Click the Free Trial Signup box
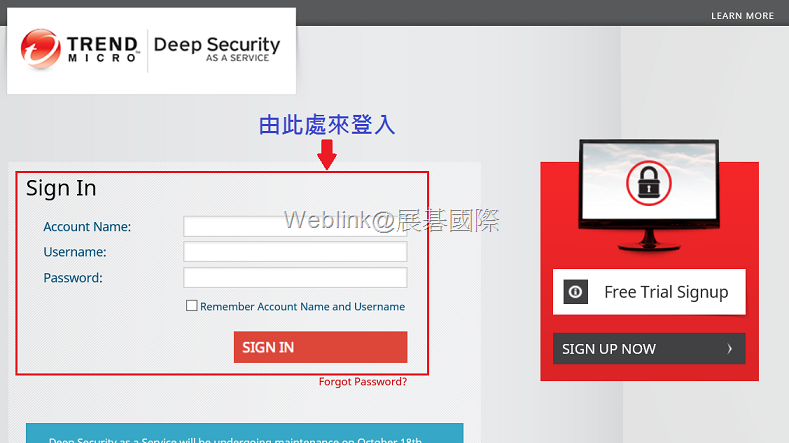 pyautogui.click(x=649, y=292)
